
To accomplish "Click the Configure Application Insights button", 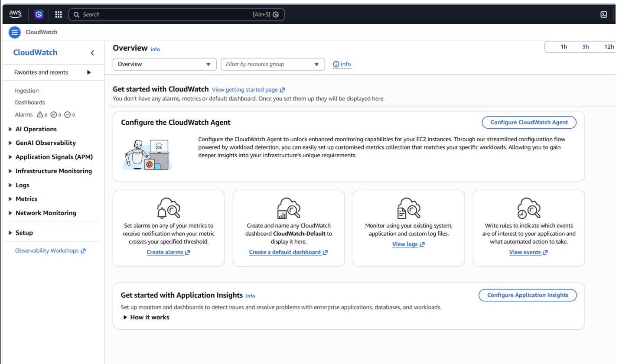I will (528, 295).
